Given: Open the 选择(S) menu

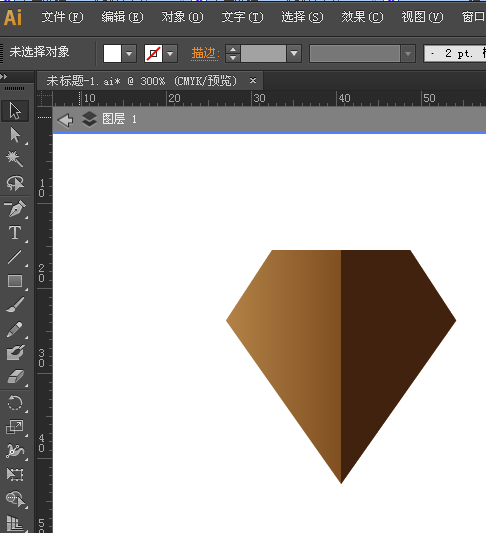Looking at the screenshot, I should click(x=302, y=17).
